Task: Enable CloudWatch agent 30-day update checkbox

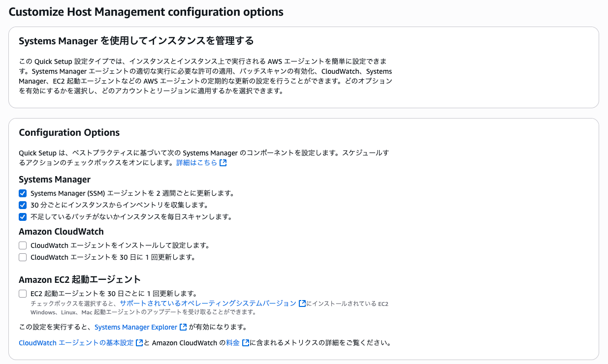Action: (23, 257)
